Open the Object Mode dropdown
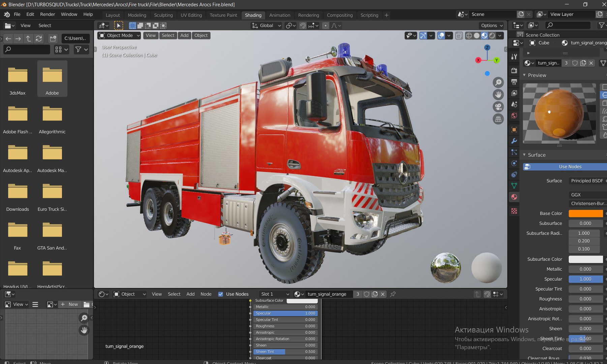 119,35
